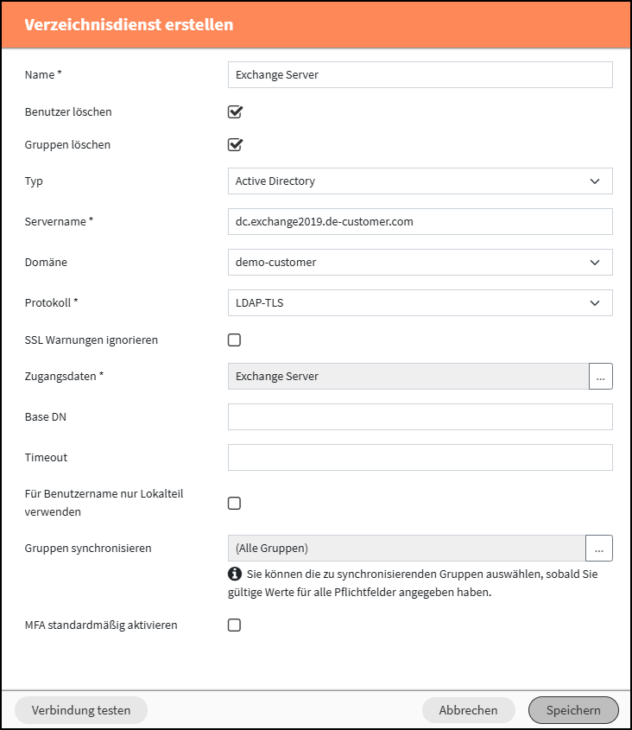The image size is (632, 730).
Task: Enable MFA standardmäßig aktivieren checkbox
Action: tap(234, 625)
